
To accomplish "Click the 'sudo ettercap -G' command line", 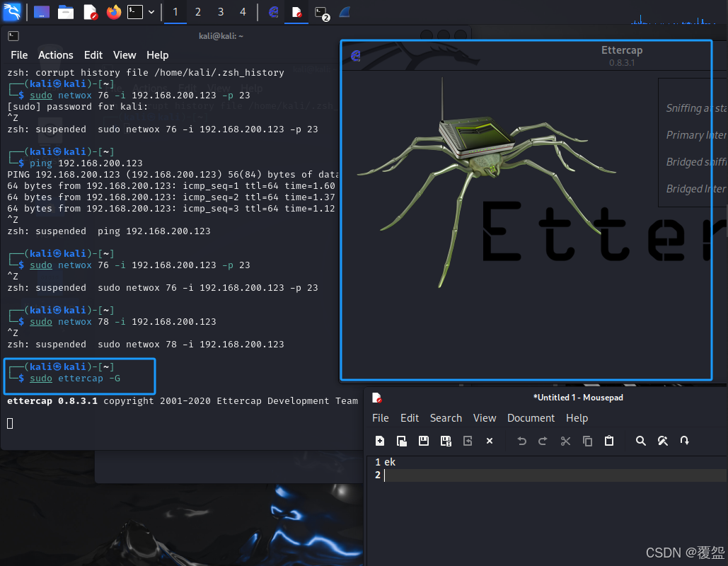I will tap(75, 379).
